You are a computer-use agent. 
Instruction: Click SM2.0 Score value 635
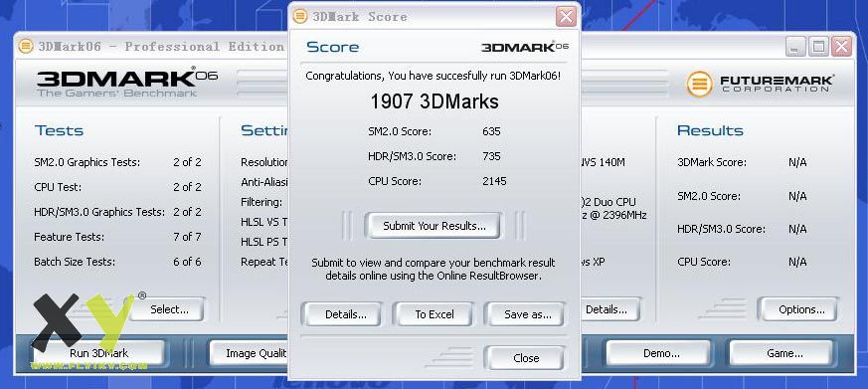click(x=491, y=131)
